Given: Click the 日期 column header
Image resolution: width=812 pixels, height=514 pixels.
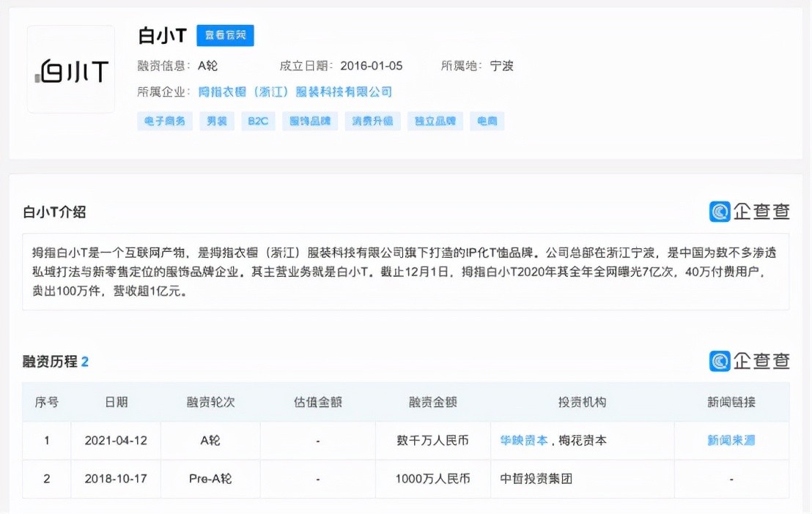Looking at the screenshot, I should coord(116,402).
